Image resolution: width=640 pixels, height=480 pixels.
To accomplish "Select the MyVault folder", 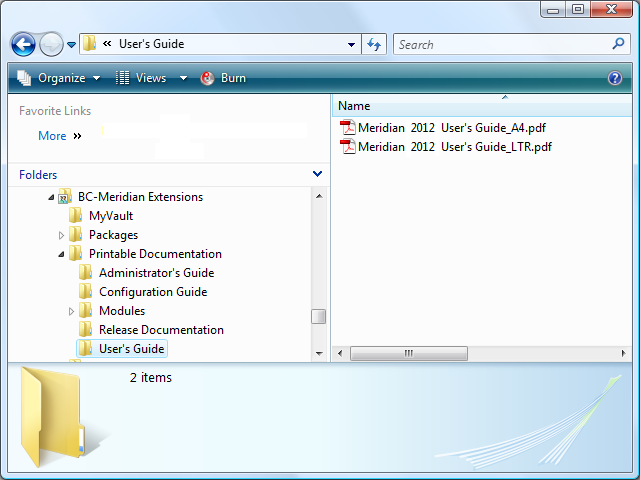I will pos(111,216).
